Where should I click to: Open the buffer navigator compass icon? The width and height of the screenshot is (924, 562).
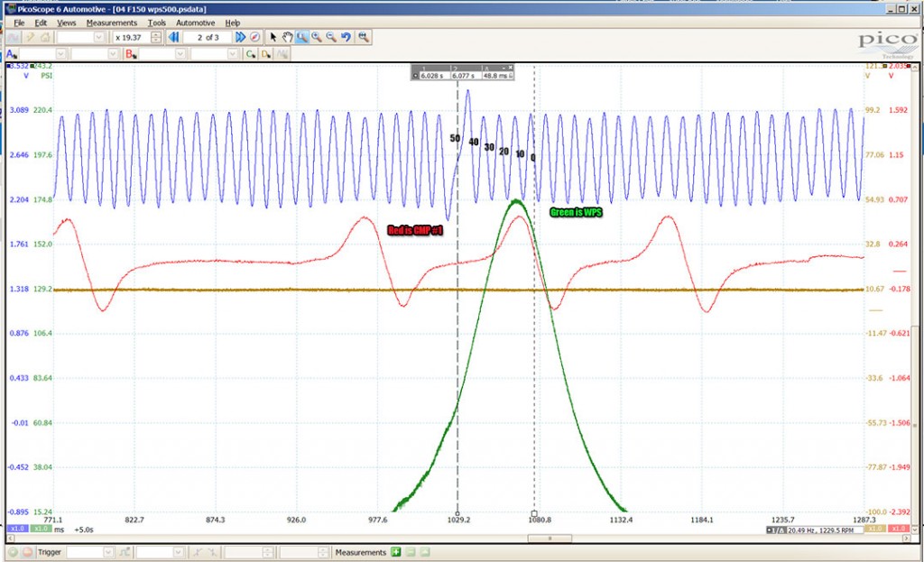(x=254, y=37)
